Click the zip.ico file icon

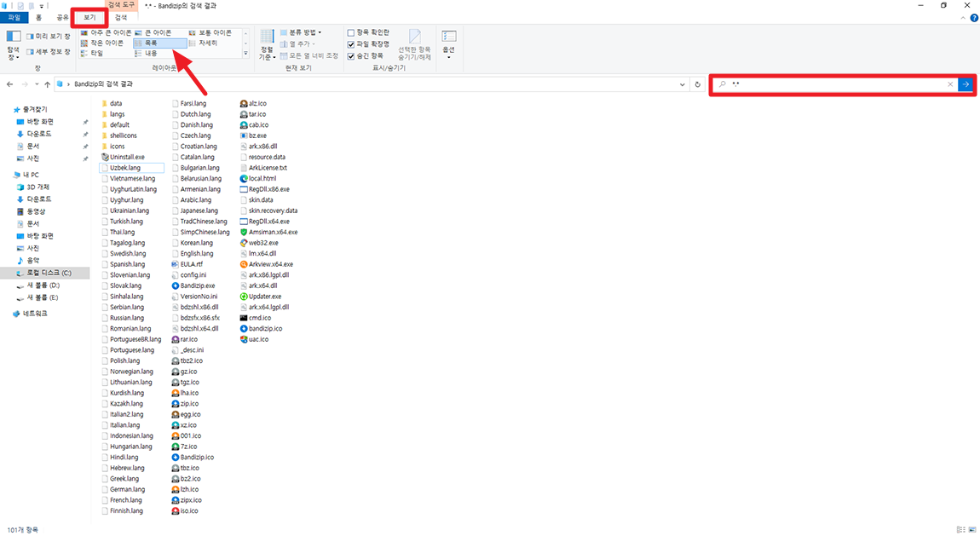pos(175,404)
